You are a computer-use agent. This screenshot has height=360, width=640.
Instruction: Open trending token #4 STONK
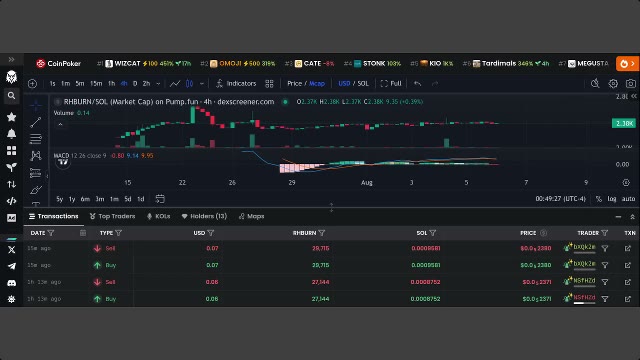(x=372, y=64)
